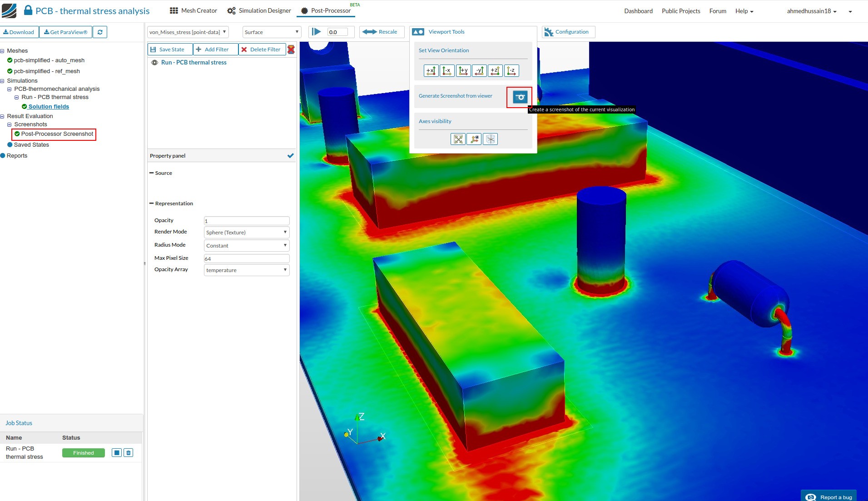Click the Opacity input field
The width and height of the screenshot is (868, 501).
[247, 221]
